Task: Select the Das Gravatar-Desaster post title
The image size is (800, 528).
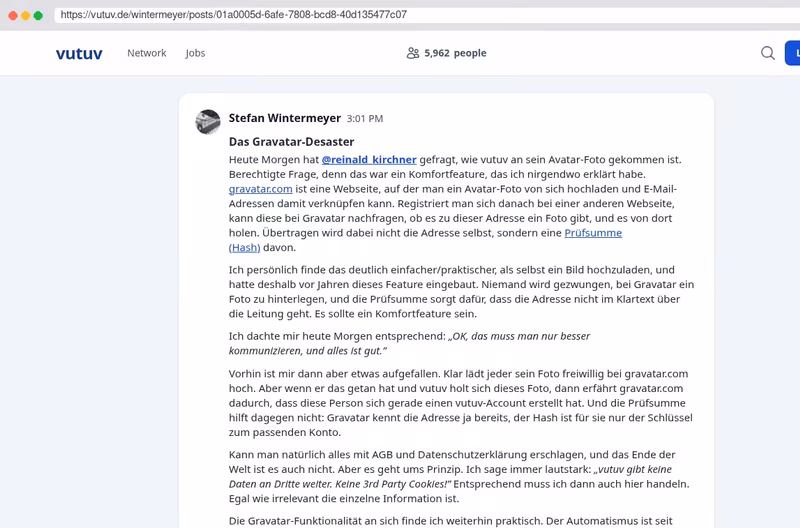Action: click(x=291, y=142)
